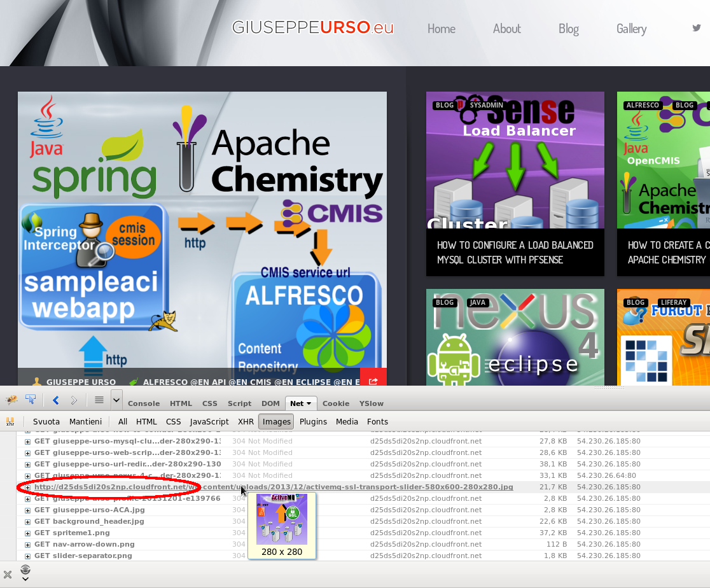Viewport: 710px width, 588px height.
Task: Expand the nav-arrow-down.png request row
Action: 27,545
